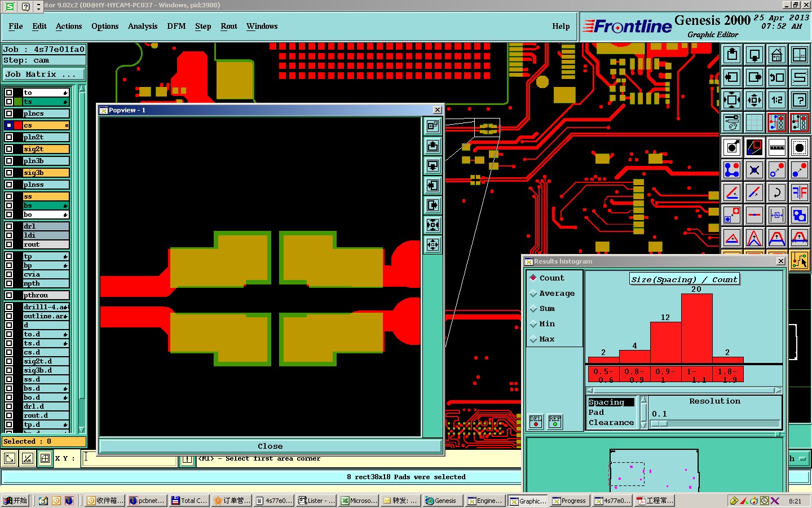Click category list up arrow in histogram
This screenshot has height=508, width=812.
[643, 400]
